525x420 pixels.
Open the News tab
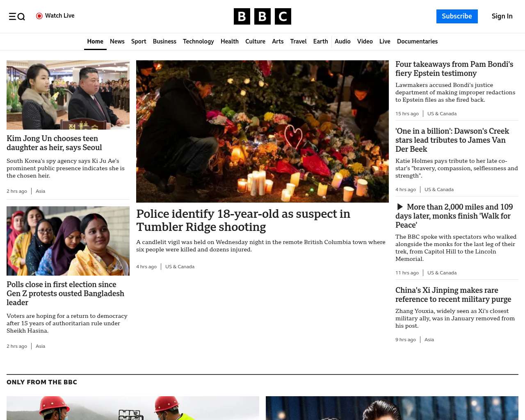point(117,41)
